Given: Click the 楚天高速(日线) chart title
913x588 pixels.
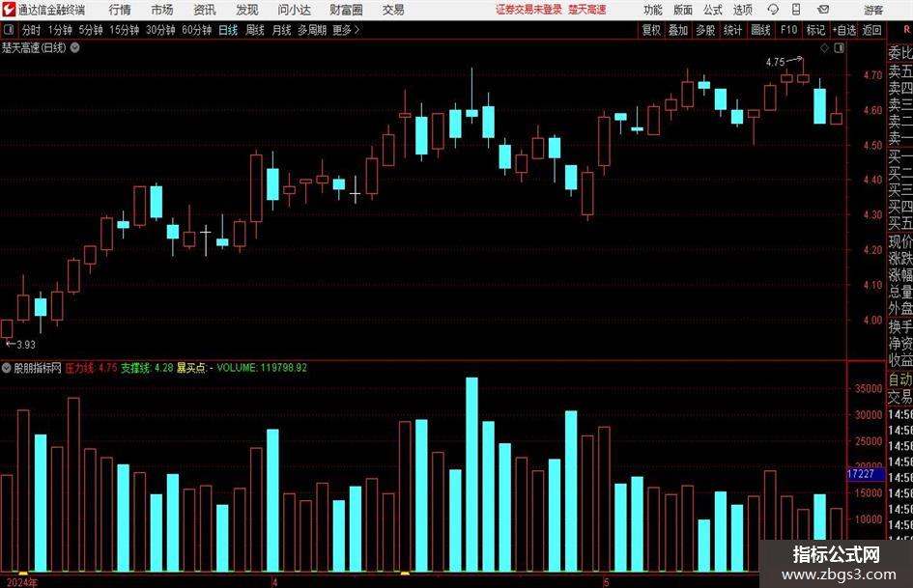Looking at the screenshot, I should (x=34, y=47).
